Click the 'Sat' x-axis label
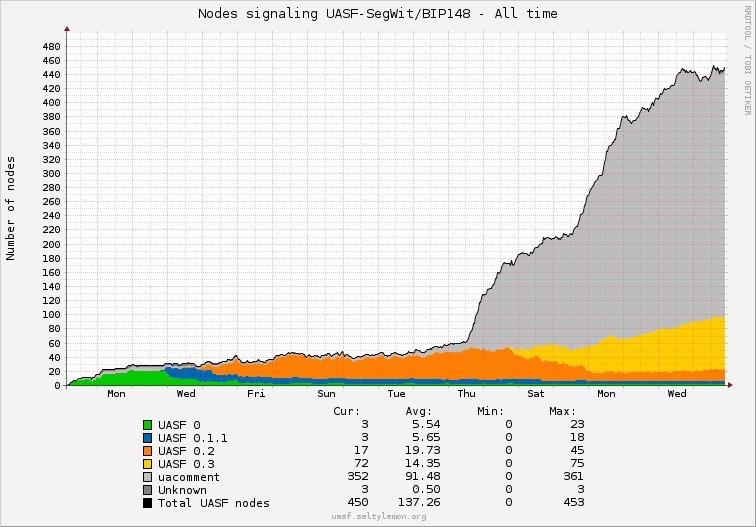 [537, 394]
